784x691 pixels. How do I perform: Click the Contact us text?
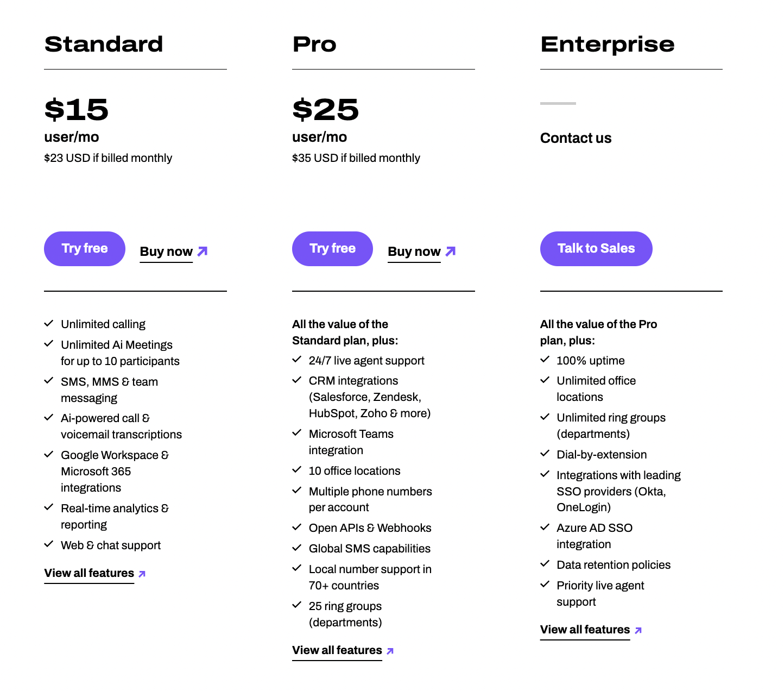click(x=576, y=138)
